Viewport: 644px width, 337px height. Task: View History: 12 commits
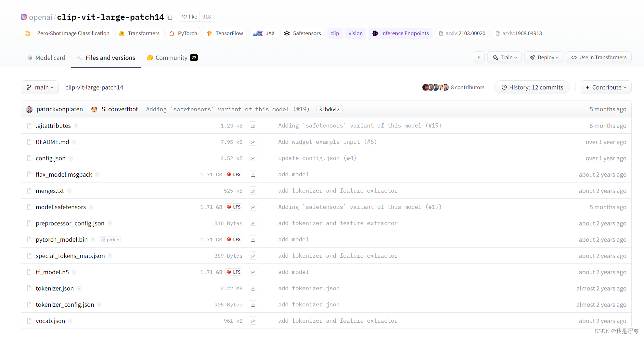(x=532, y=87)
